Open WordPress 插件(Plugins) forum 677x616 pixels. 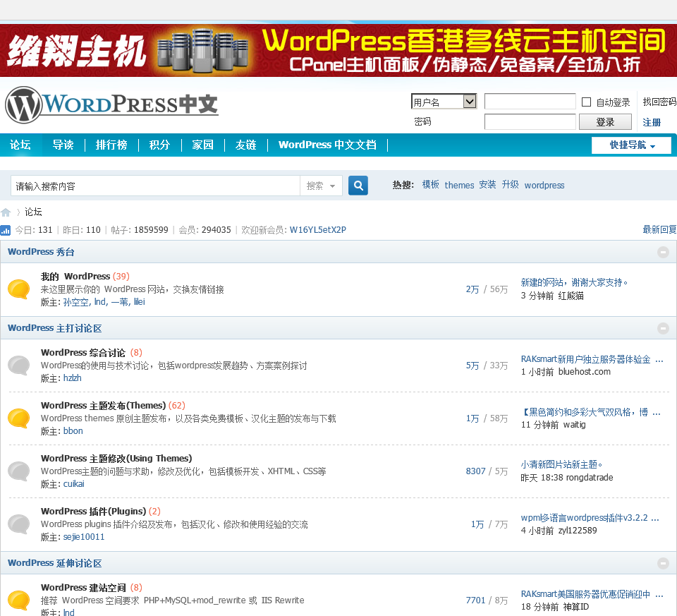click(x=93, y=512)
